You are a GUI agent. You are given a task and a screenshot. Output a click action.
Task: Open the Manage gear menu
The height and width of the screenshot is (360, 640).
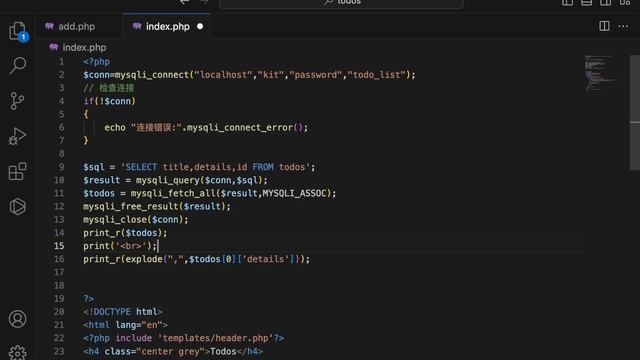[18, 353]
